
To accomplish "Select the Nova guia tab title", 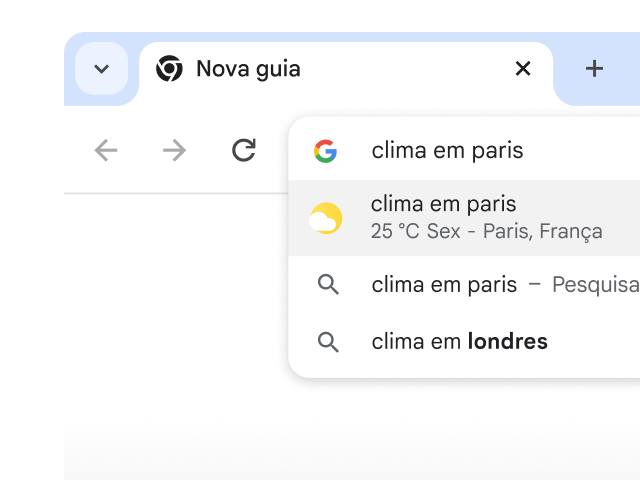I will tap(248, 69).
